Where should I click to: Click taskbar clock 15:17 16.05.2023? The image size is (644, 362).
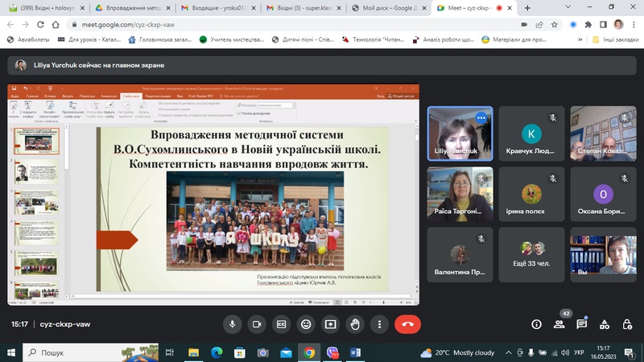(603, 352)
